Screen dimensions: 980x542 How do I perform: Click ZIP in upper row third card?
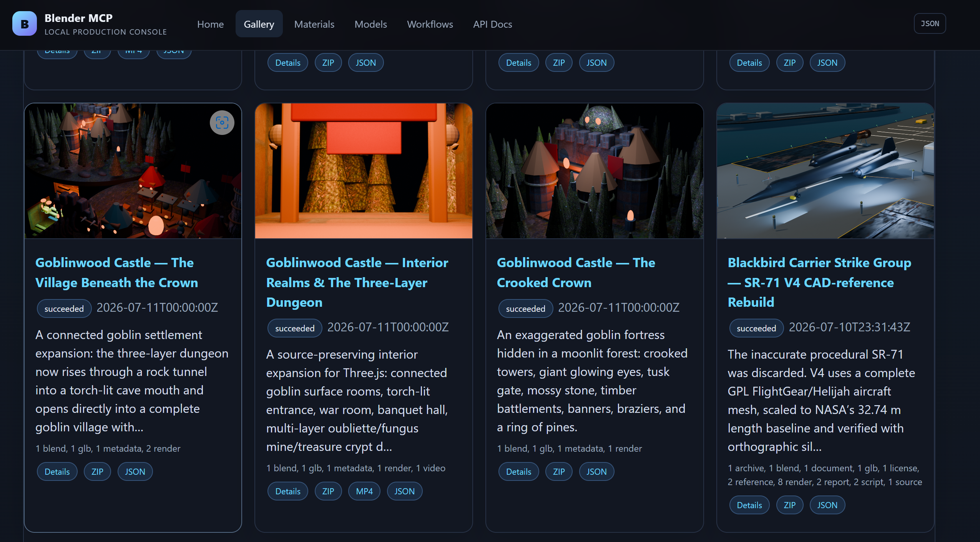(x=559, y=63)
